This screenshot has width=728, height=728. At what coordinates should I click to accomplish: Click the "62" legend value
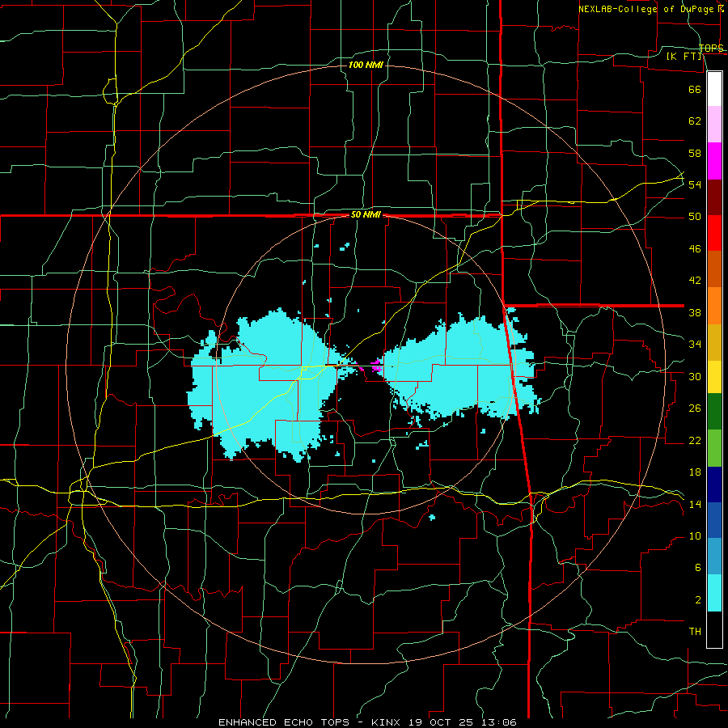tap(695, 121)
